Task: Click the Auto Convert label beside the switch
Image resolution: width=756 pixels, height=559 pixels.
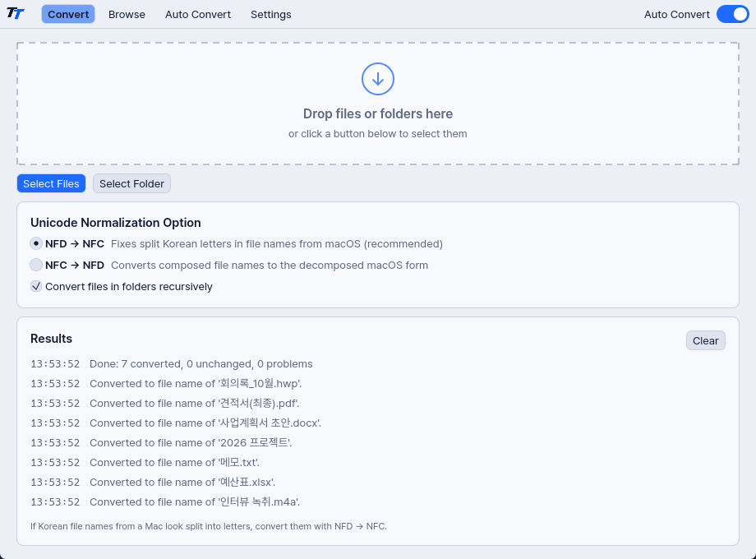Action: pos(677,15)
